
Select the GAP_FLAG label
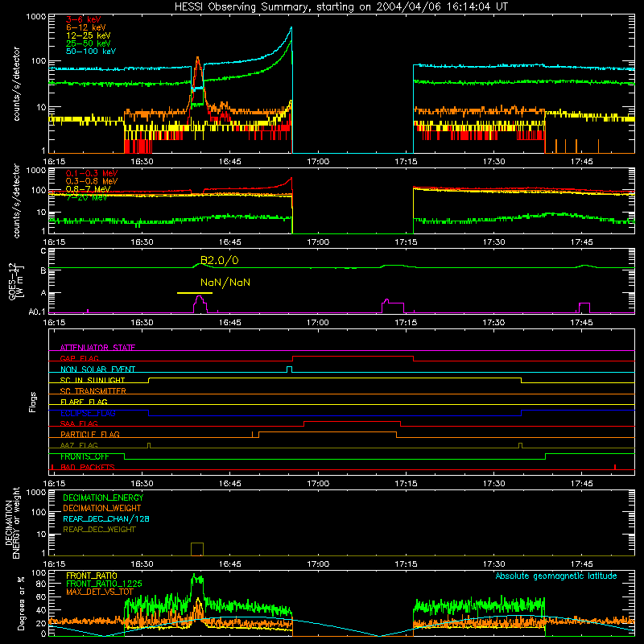(x=79, y=358)
